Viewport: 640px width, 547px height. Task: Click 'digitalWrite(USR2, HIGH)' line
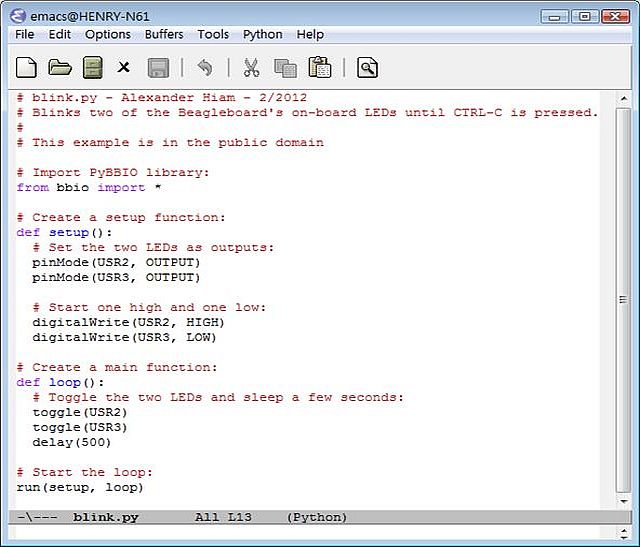coord(128,322)
